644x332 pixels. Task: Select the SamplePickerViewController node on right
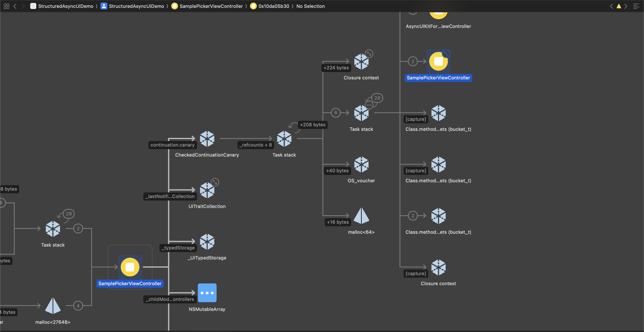tap(438, 62)
